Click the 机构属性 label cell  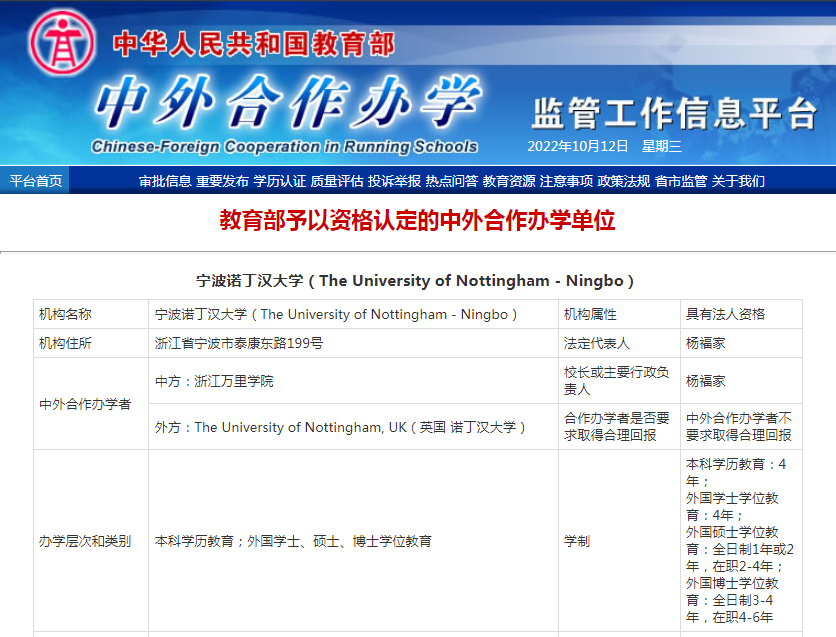tap(620, 315)
